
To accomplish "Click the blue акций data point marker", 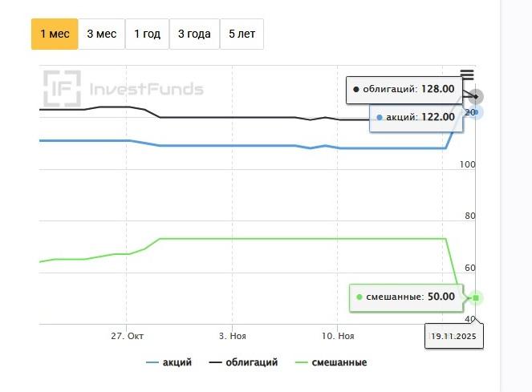I will [x=477, y=112].
